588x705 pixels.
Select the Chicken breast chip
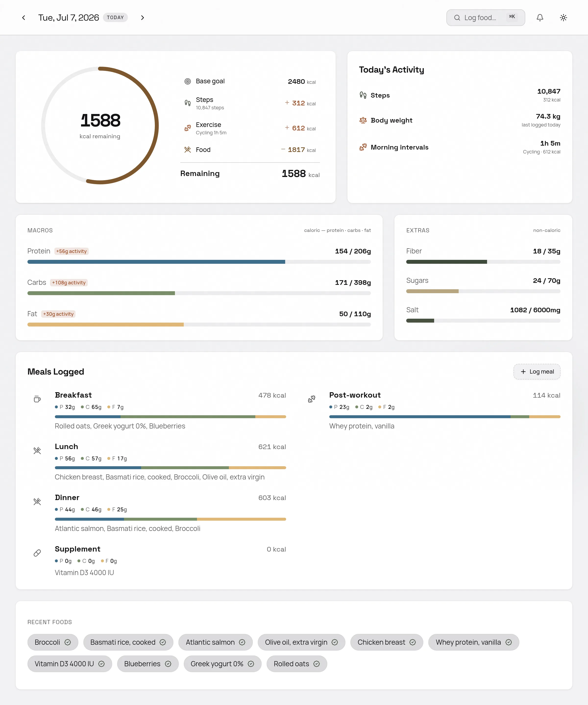pyautogui.click(x=387, y=642)
